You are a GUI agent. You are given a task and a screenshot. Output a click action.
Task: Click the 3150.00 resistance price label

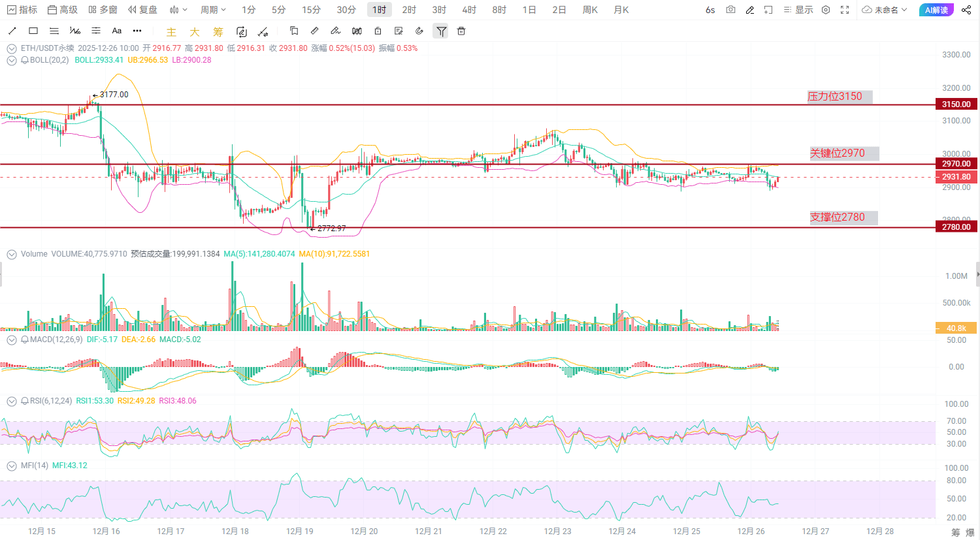956,104
